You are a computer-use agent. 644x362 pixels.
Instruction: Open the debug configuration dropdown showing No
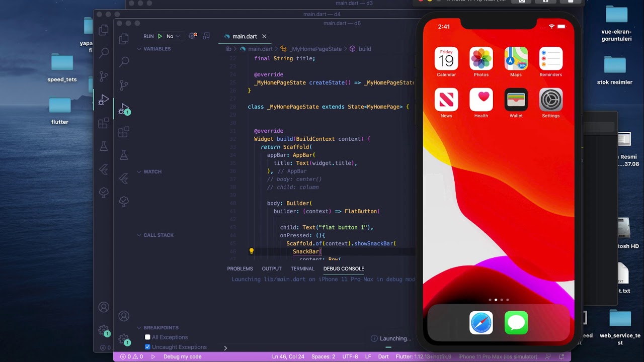pos(173,36)
